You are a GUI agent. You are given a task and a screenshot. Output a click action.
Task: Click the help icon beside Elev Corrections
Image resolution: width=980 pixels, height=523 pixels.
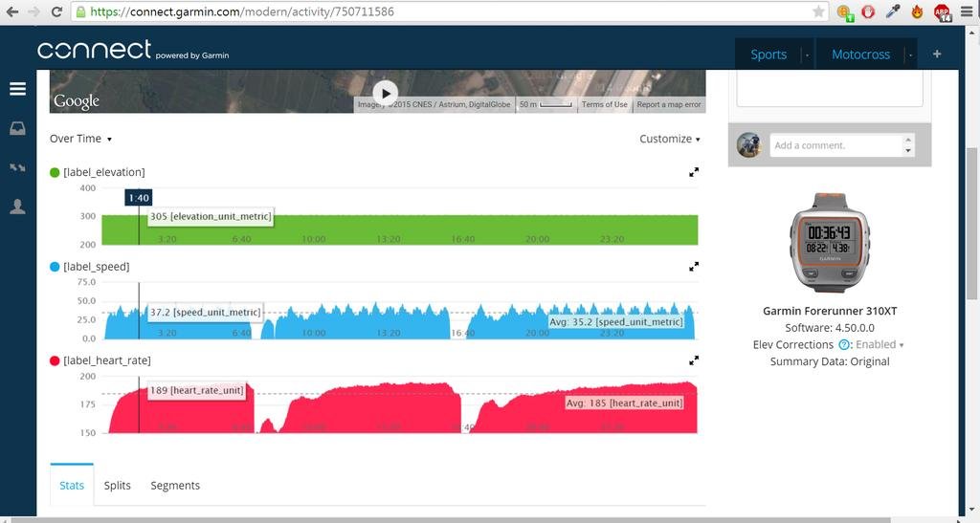point(844,345)
